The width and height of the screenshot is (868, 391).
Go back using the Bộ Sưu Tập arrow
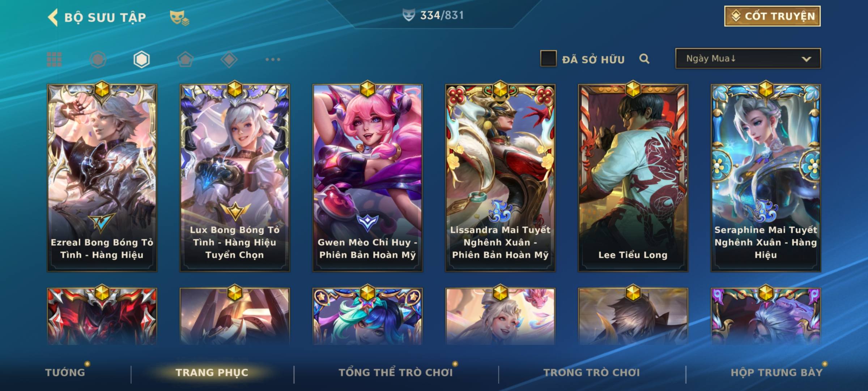[53, 17]
